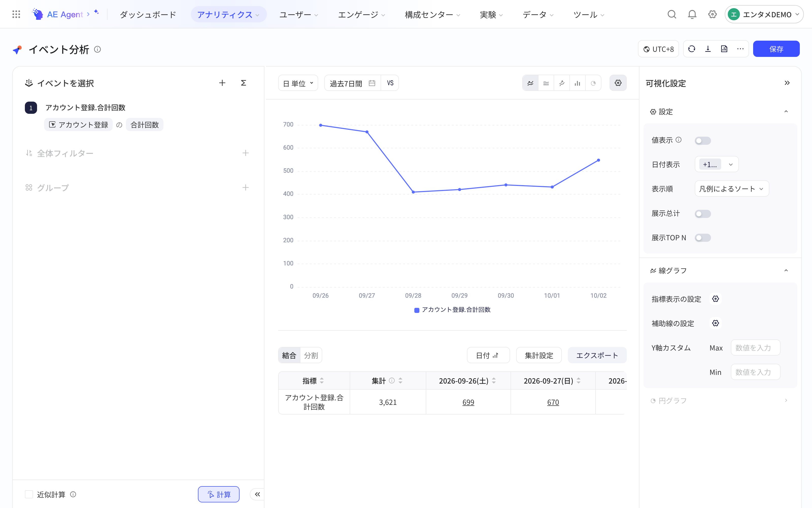Open the settings gear in top bar
Viewport: 812px width, 508px height.
coord(712,14)
